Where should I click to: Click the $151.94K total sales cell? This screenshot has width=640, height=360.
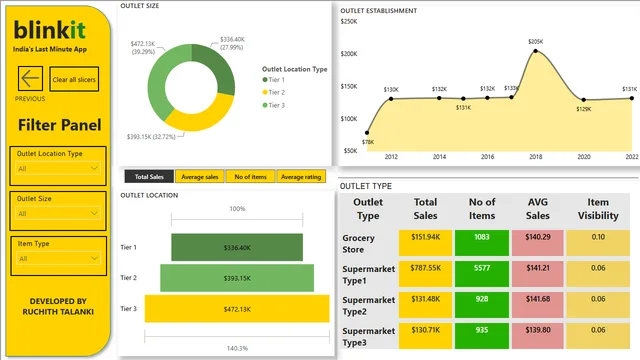pos(425,243)
